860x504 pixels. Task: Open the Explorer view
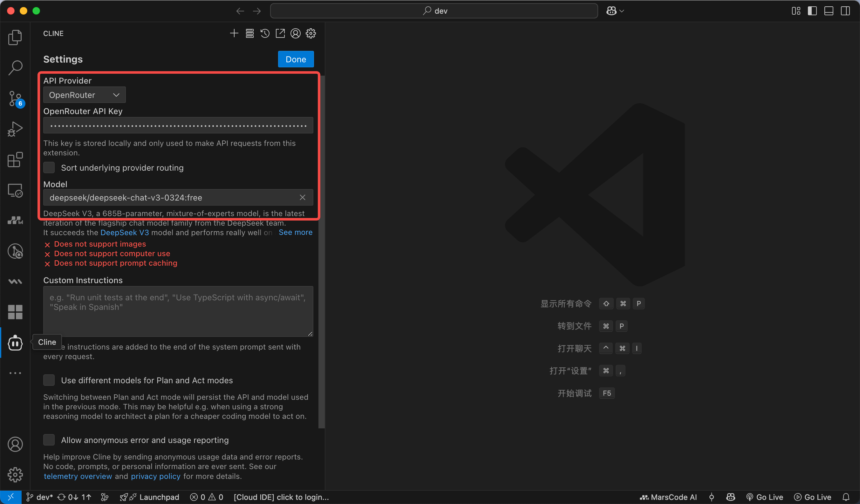[15, 37]
